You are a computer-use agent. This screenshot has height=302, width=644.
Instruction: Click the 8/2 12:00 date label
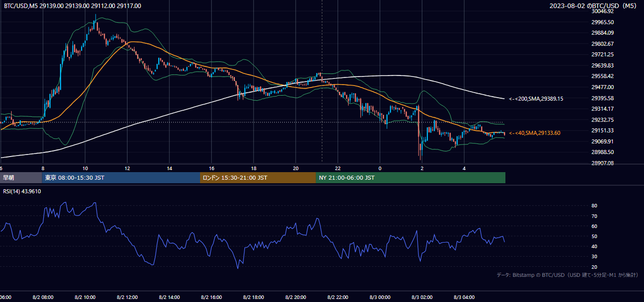pos(127,297)
